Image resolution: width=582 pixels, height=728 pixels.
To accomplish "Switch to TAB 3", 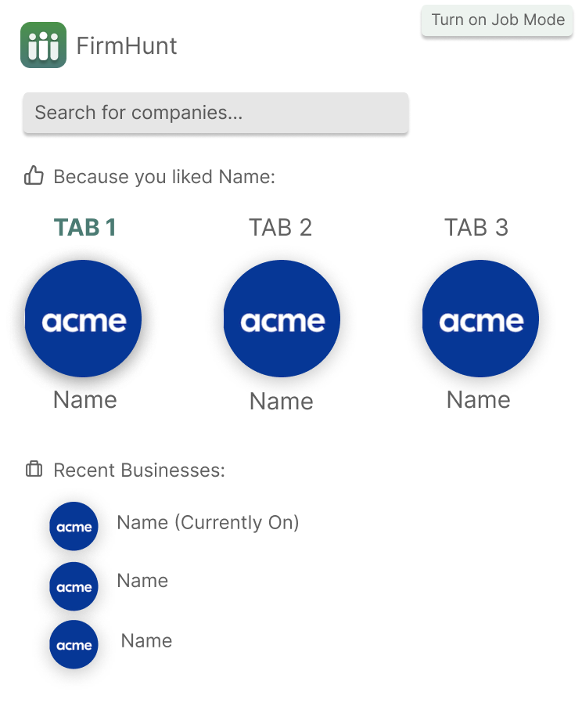I will tap(476, 228).
